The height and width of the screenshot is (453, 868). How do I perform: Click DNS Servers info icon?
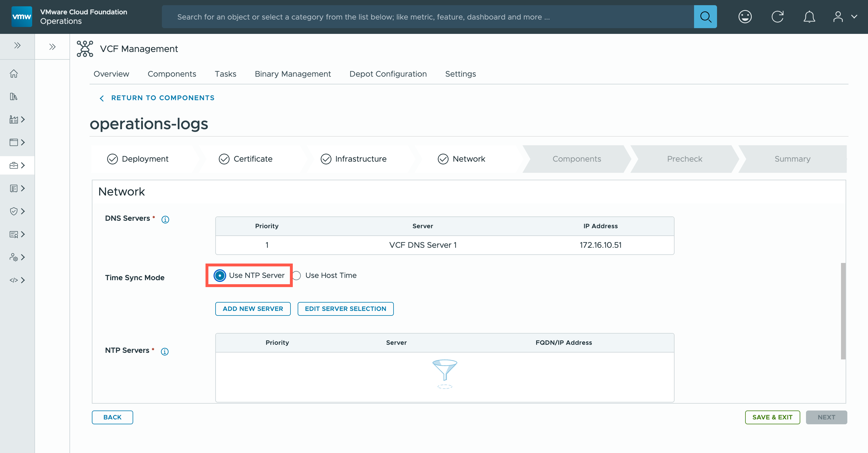165,219
